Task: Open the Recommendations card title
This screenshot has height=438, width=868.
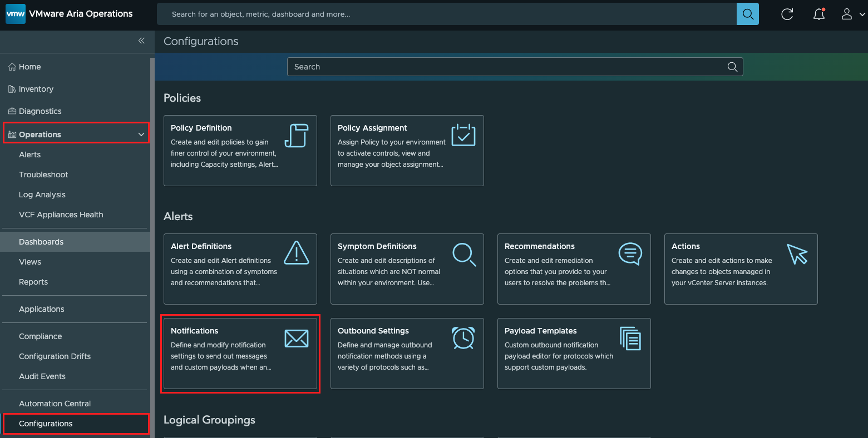Action: pyautogui.click(x=540, y=246)
